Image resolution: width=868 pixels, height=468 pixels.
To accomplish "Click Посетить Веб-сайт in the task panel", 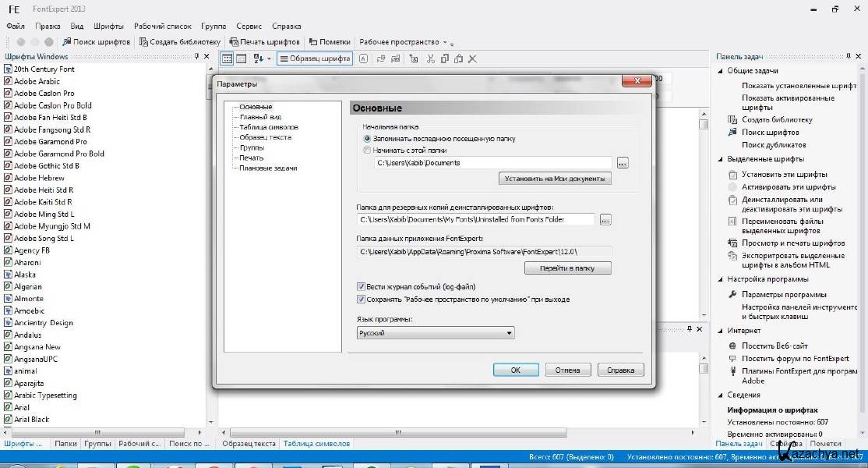I will (x=774, y=346).
